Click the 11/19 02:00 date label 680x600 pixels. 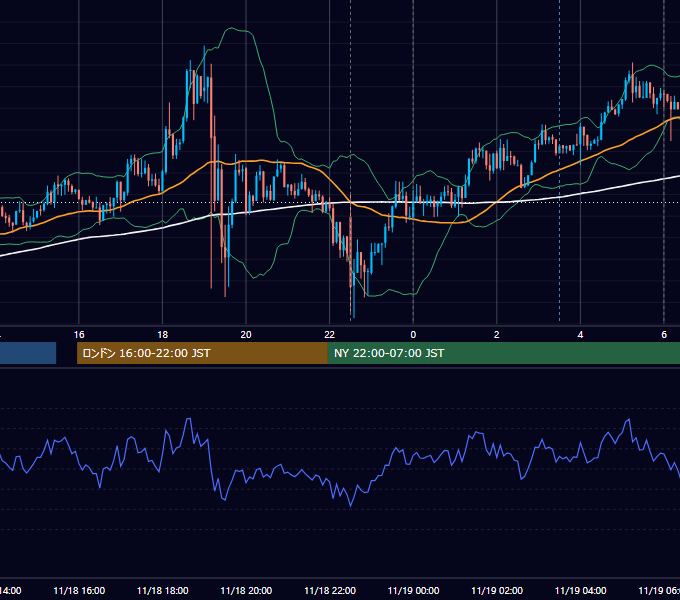pyautogui.click(x=497, y=590)
